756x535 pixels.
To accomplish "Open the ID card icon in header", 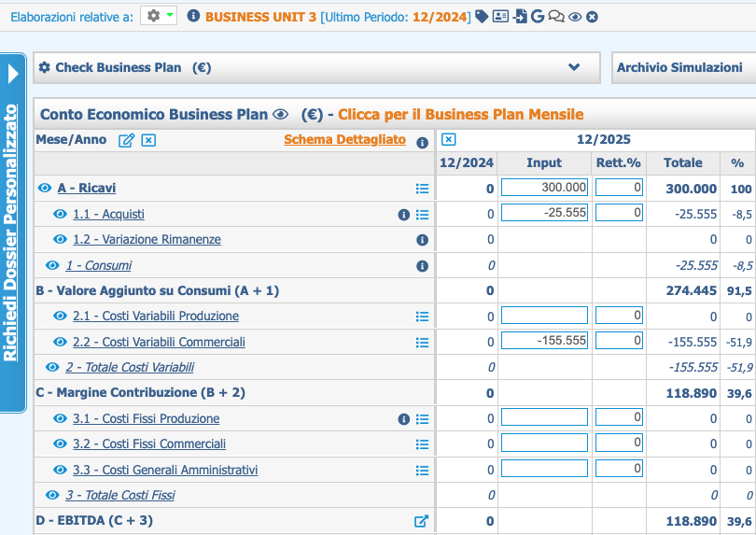I will 500,16.
